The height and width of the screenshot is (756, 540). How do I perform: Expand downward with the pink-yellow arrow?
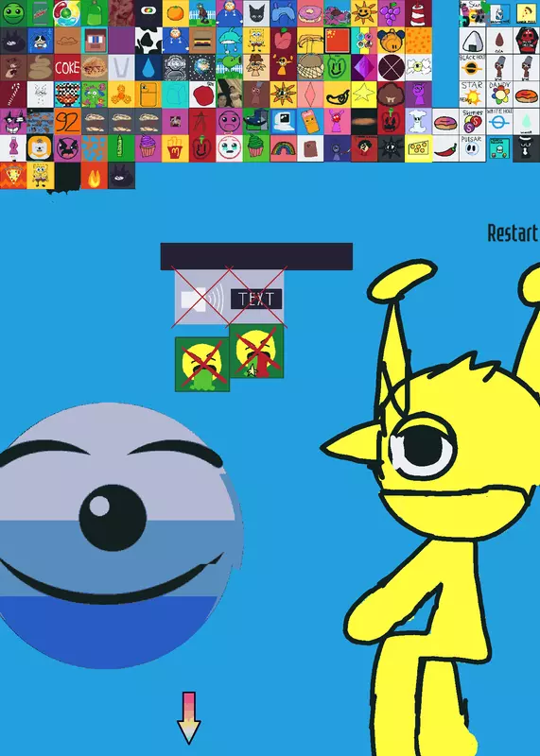pos(189,717)
